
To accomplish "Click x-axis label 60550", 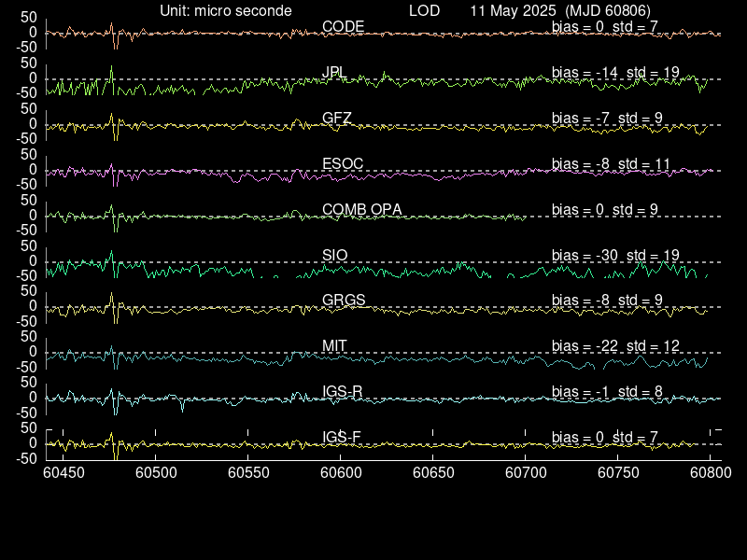I will point(248,473).
